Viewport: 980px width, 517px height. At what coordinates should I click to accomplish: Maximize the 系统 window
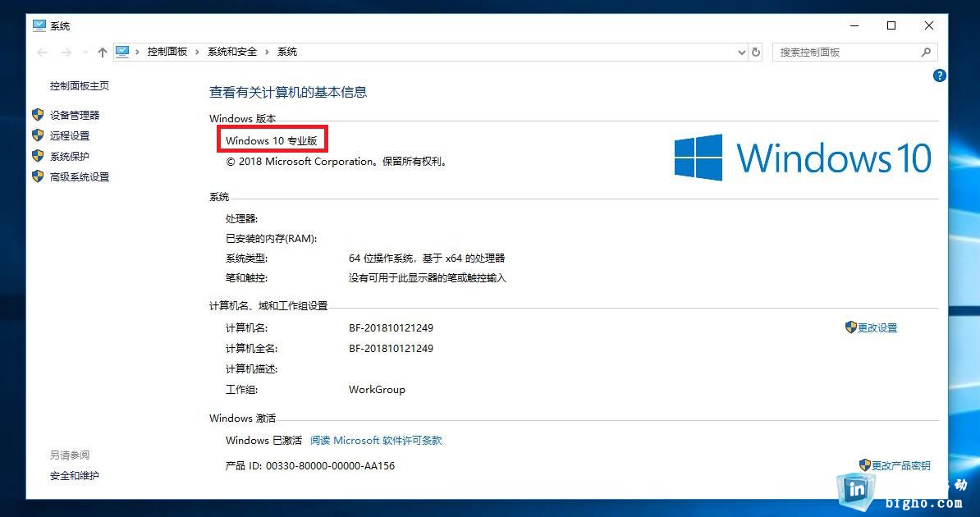(892, 25)
